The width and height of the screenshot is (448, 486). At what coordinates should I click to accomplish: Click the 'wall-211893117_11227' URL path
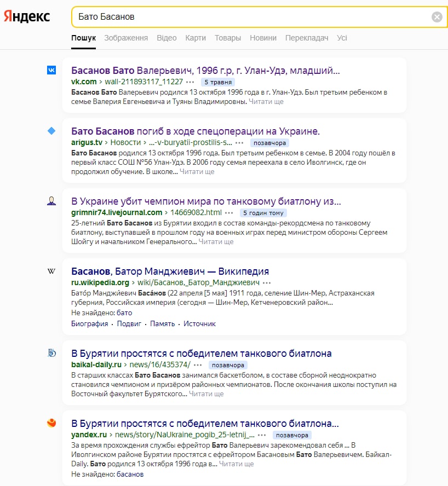coord(144,82)
